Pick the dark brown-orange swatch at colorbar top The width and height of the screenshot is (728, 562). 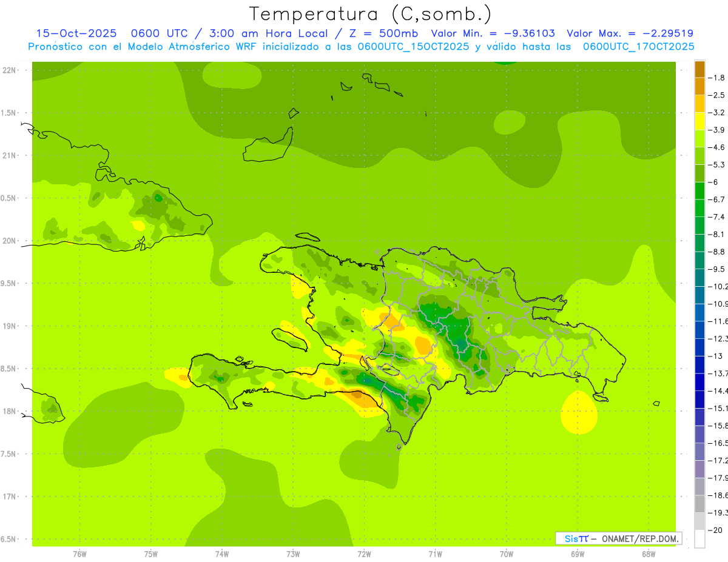(699, 69)
